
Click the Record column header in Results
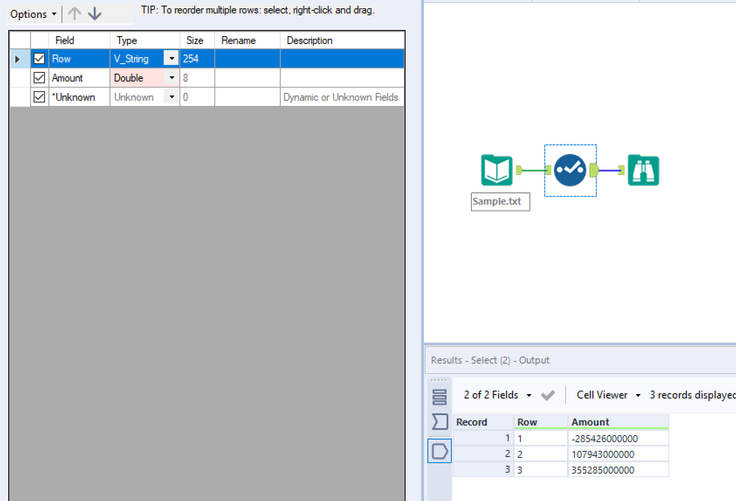(x=483, y=422)
